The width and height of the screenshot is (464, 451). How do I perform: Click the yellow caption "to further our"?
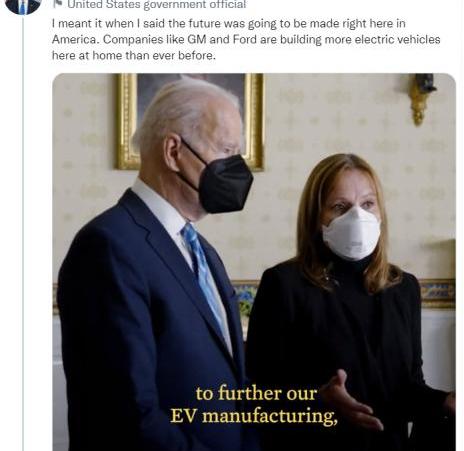pos(256,393)
